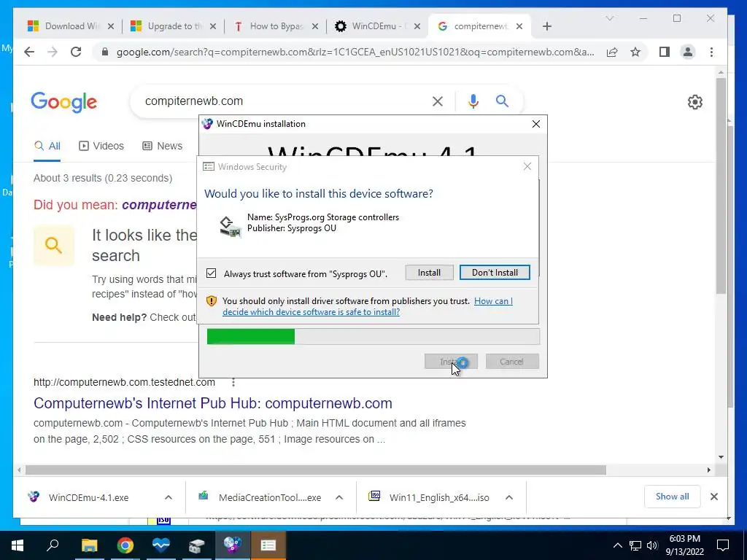Image resolution: width=747 pixels, height=560 pixels.
Task: Share this page using share icon
Action: pyautogui.click(x=612, y=52)
